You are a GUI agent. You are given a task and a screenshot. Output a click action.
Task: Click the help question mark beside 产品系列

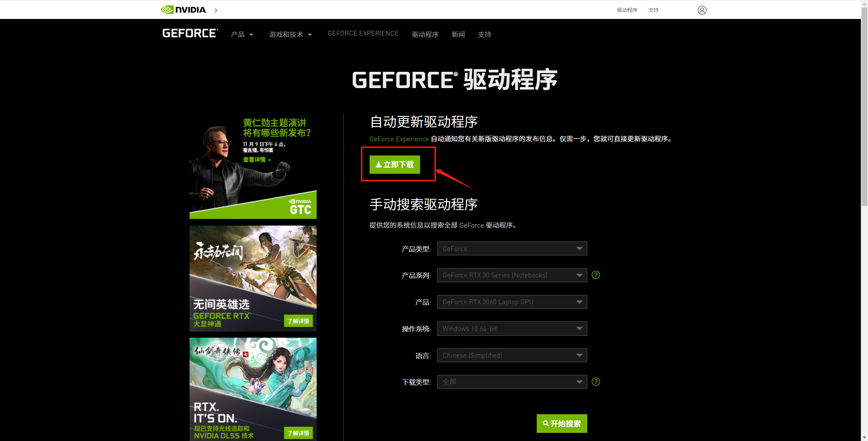pyautogui.click(x=596, y=275)
